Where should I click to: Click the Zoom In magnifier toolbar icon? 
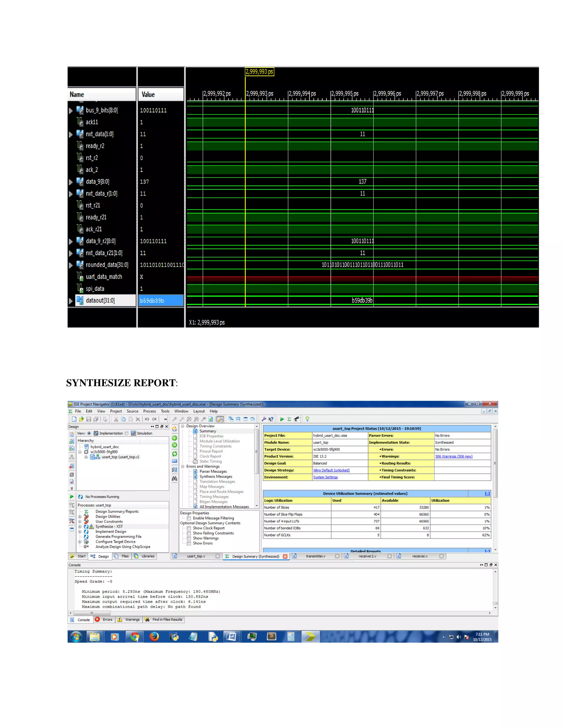point(175,419)
